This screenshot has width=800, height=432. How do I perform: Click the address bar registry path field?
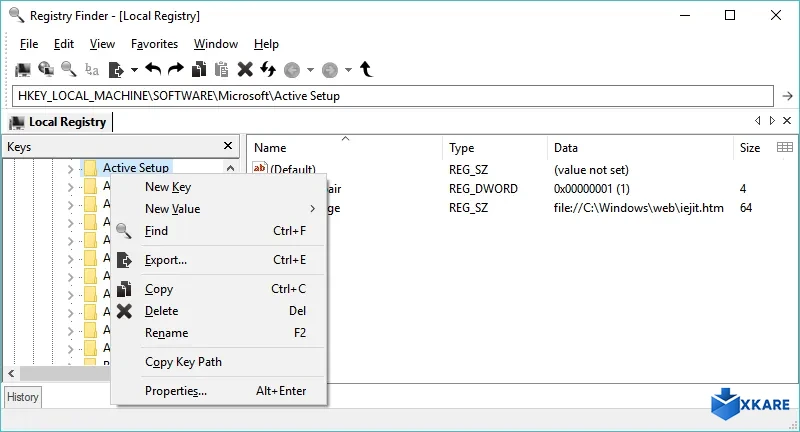pyautogui.click(x=393, y=96)
